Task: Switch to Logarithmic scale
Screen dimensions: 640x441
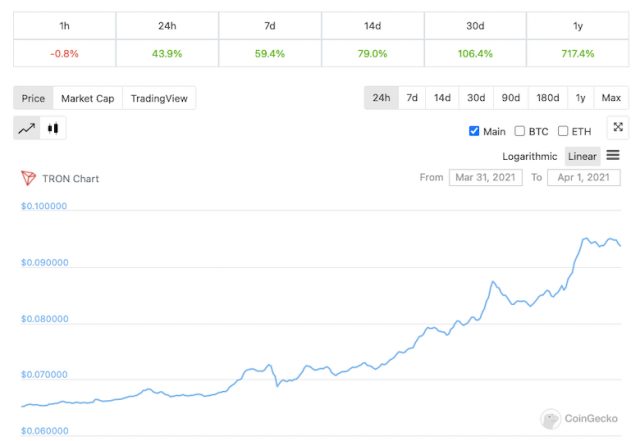Action: pyautogui.click(x=529, y=156)
